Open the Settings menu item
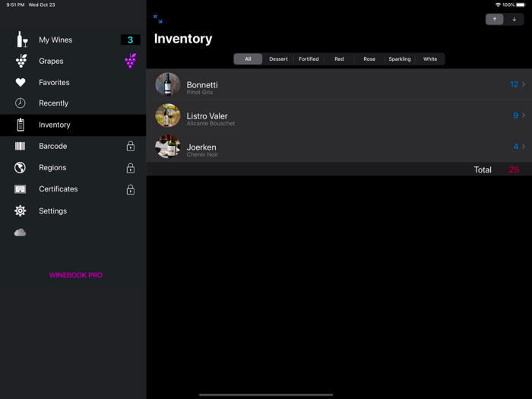 (x=73, y=211)
